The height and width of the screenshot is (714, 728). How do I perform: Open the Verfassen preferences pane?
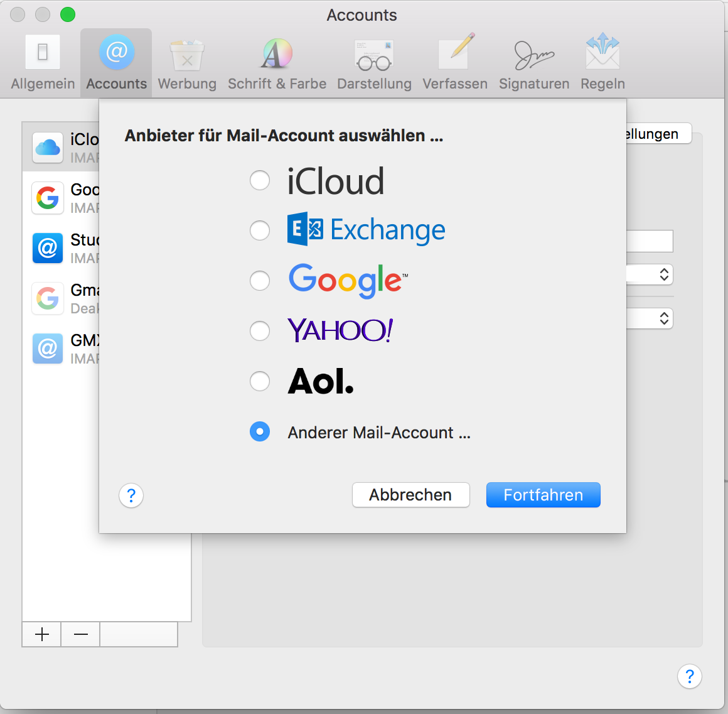(x=454, y=63)
